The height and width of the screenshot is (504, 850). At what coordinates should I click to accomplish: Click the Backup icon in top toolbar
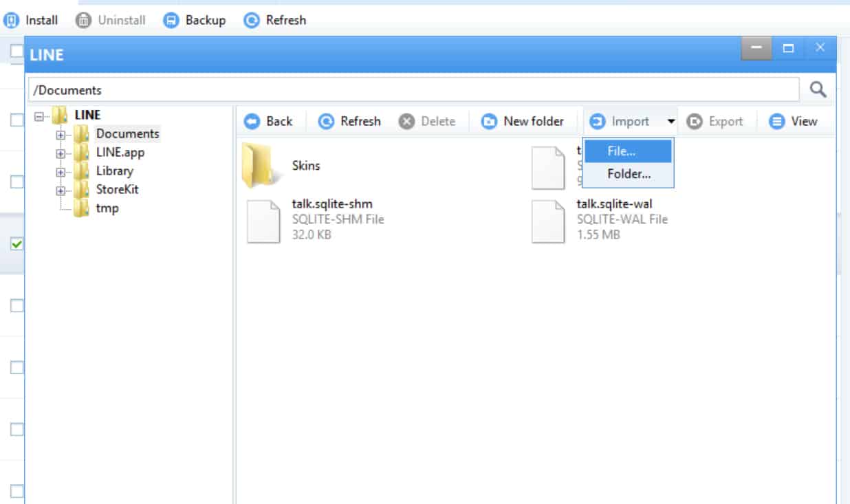[171, 21]
